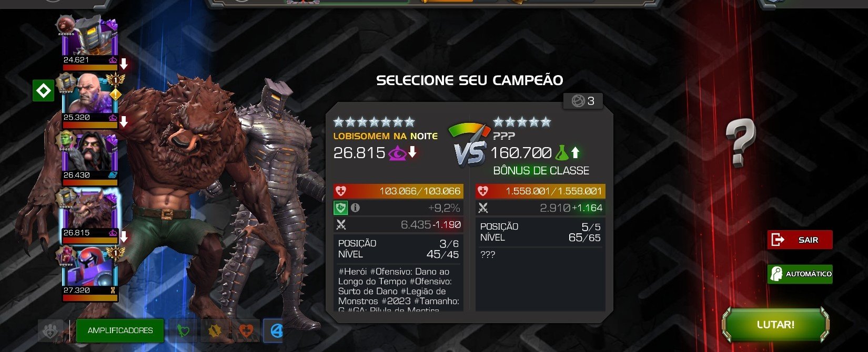Select the blue Fantastic Four boost icon
The height and width of the screenshot is (352, 868).
coord(273,331)
